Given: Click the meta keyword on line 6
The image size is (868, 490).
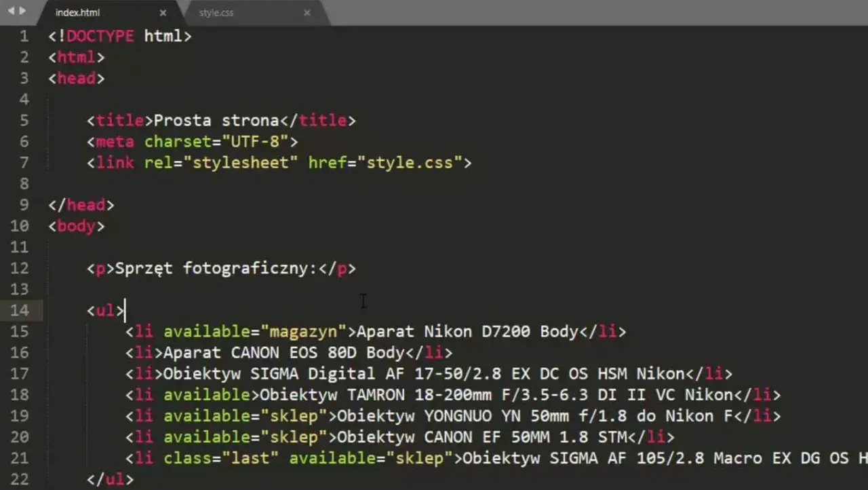Looking at the screenshot, I should tap(115, 142).
